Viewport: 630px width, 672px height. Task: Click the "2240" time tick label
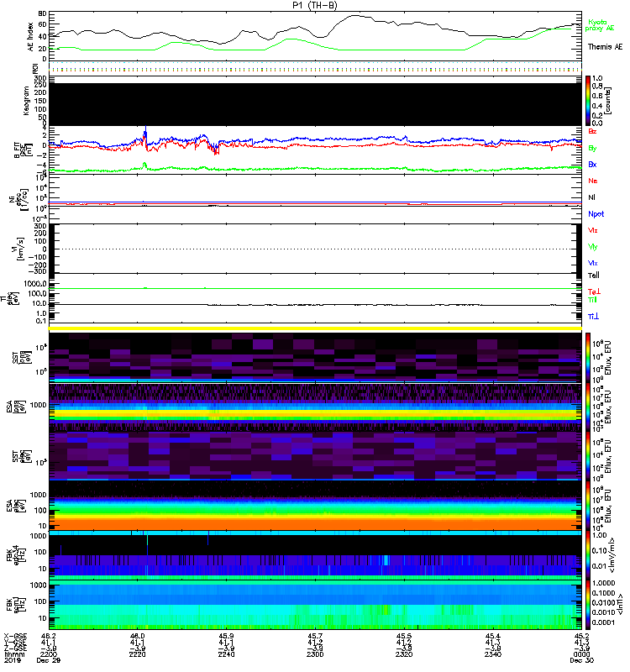[x=226, y=654]
